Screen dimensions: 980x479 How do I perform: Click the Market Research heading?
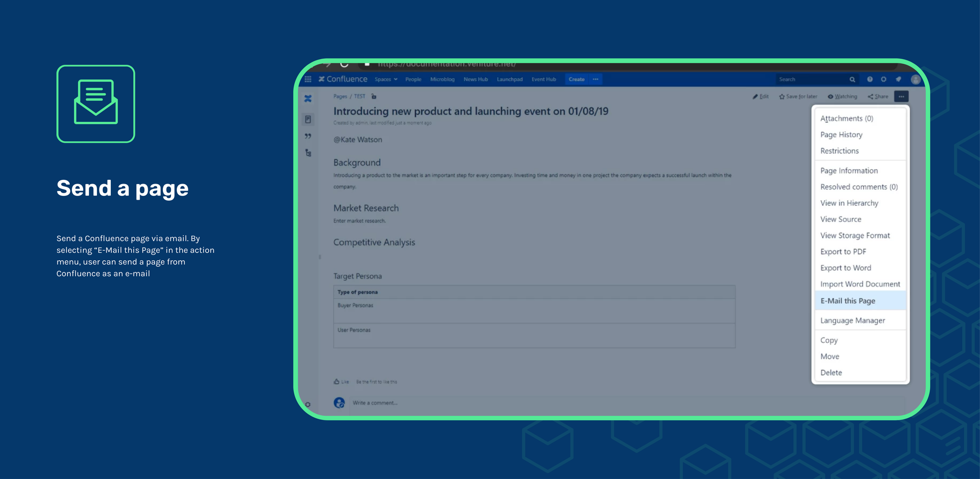366,208
